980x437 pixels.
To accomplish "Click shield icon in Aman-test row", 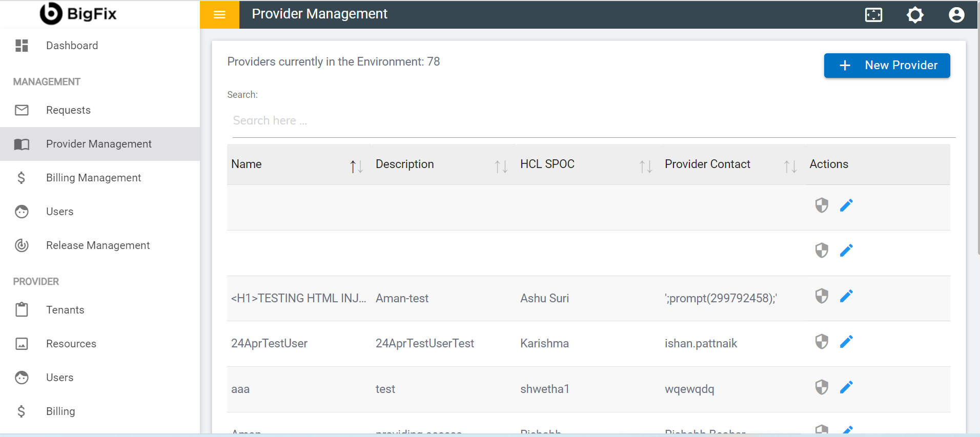I will tap(822, 296).
